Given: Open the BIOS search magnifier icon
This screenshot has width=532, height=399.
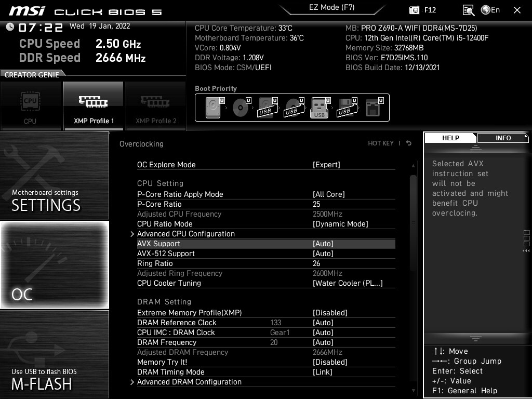Looking at the screenshot, I should pyautogui.click(x=469, y=10).
